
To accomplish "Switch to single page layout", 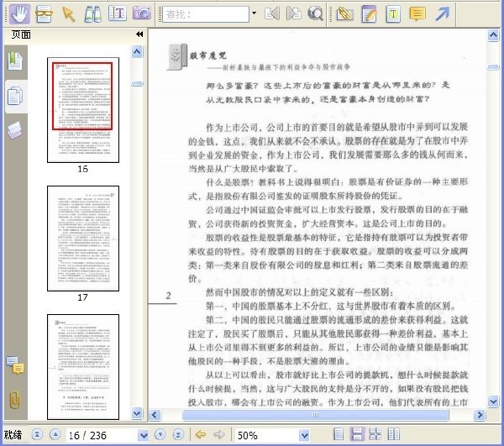I will pos(339,433).
